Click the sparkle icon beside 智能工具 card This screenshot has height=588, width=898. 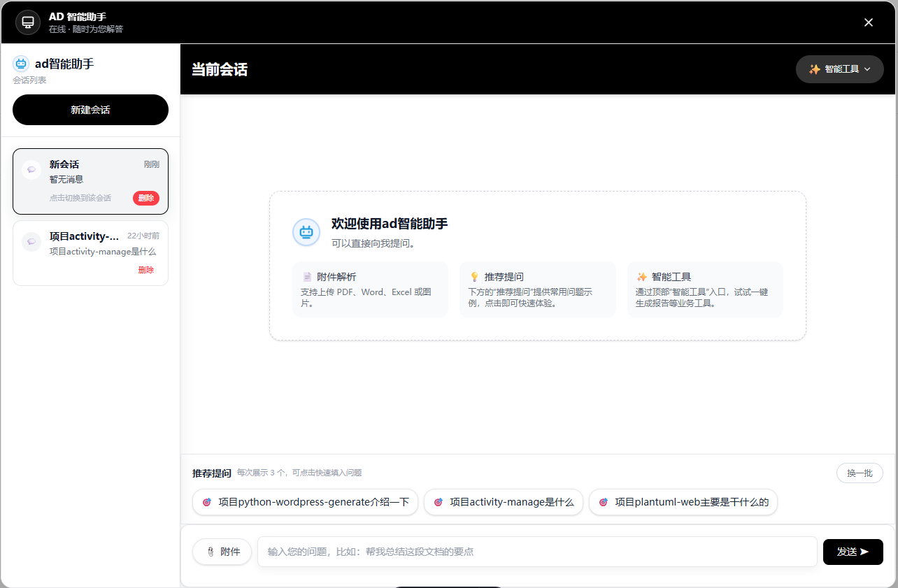pos(641,277)
